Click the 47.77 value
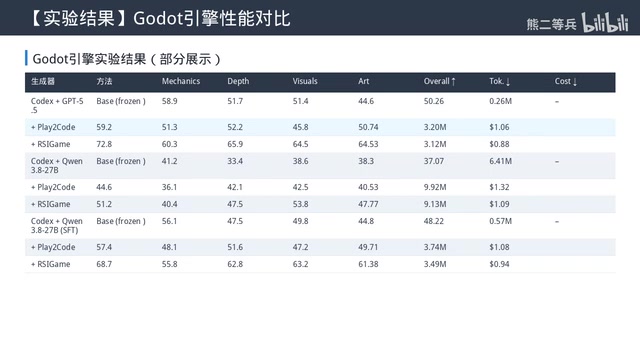The width and height of the screenshot is (640, 360). tap(368, 204)
